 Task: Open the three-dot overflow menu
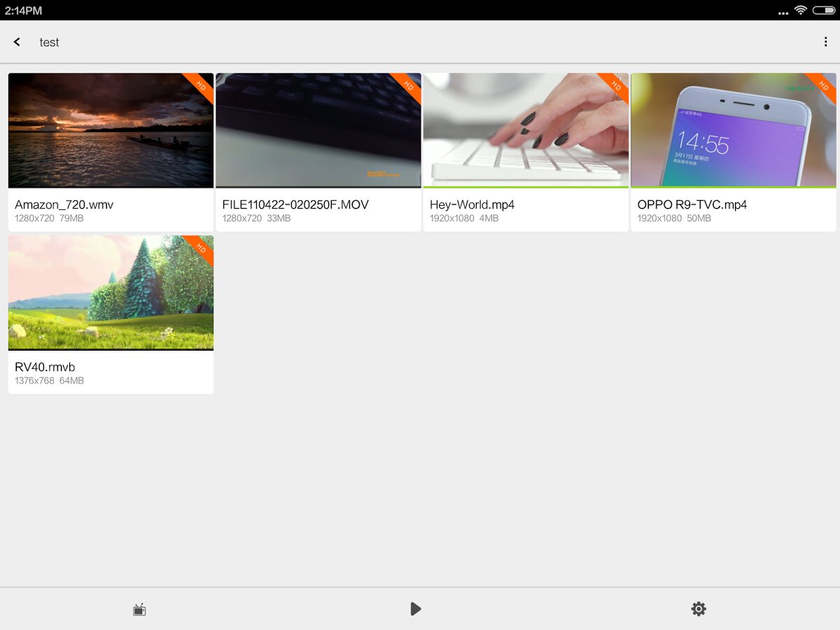[x=826, y=42]
